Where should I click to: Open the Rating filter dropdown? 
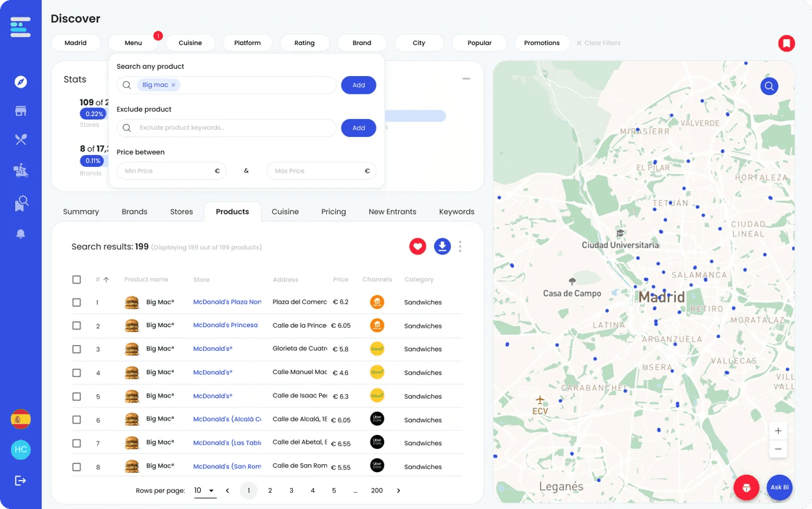[x=304, y=43]
